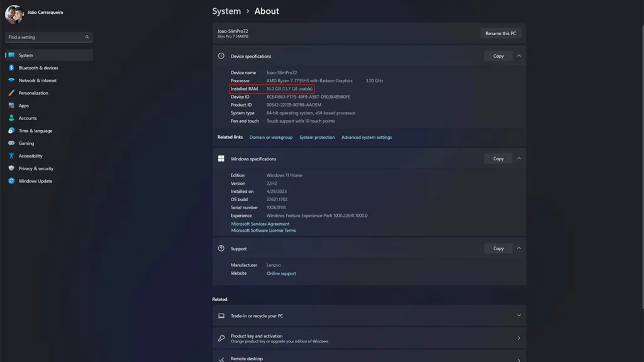Click Rename this PC button
Image resolution: width=644 pixels, height=362 pixels.
501,33
